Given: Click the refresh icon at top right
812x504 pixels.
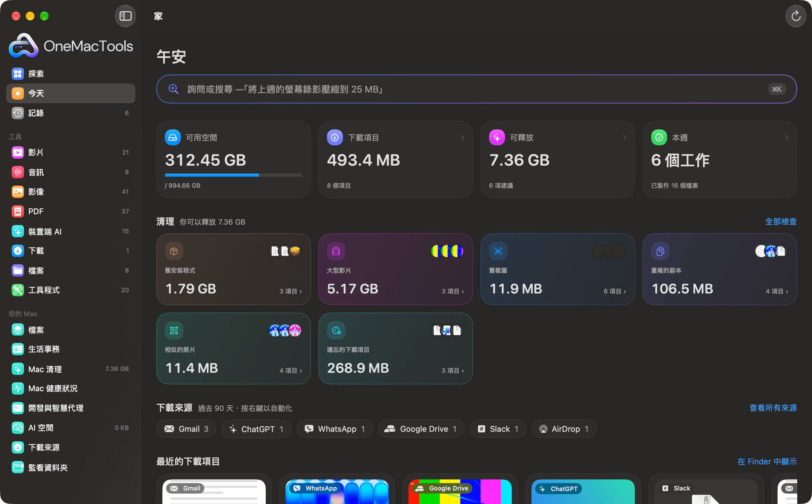Looking at the screenshot, I should click(796, 16).
